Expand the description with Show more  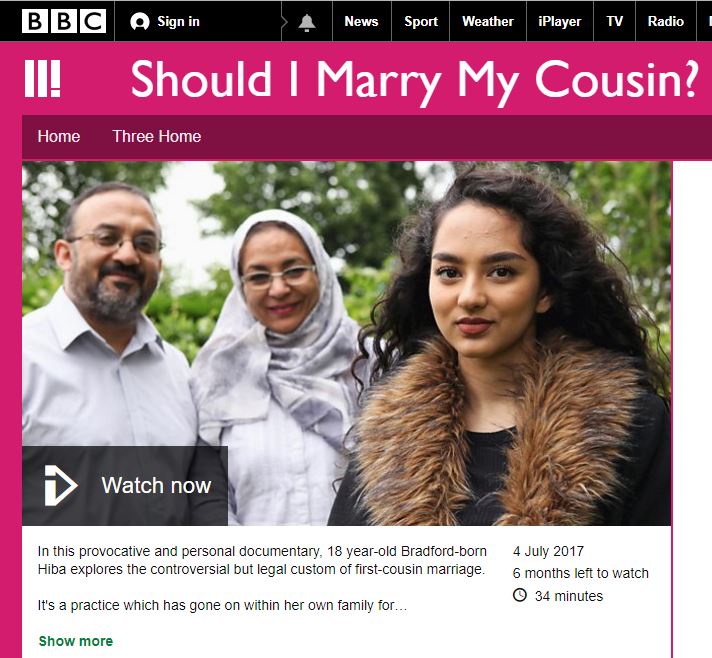click(76, 641)
